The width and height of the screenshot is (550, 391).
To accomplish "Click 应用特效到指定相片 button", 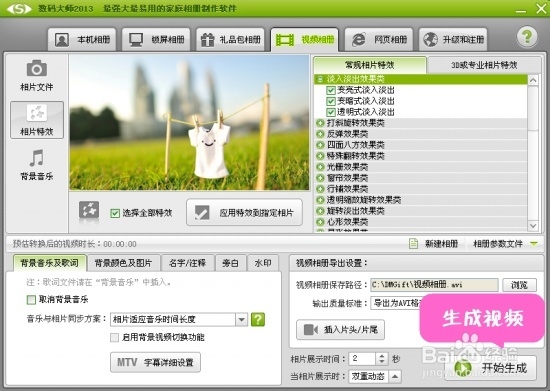I will coord(244,213).
